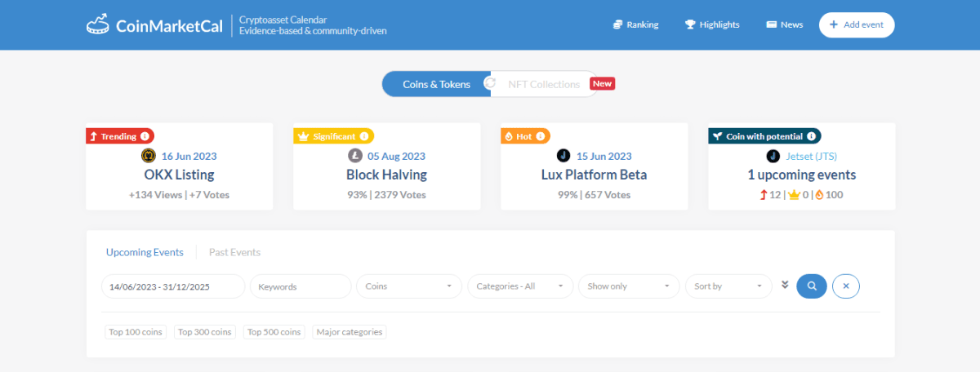This screenshot has height=372, width=980.
Task: Click the blue search button
Action: pyautogui.click(x=812, y=286)
